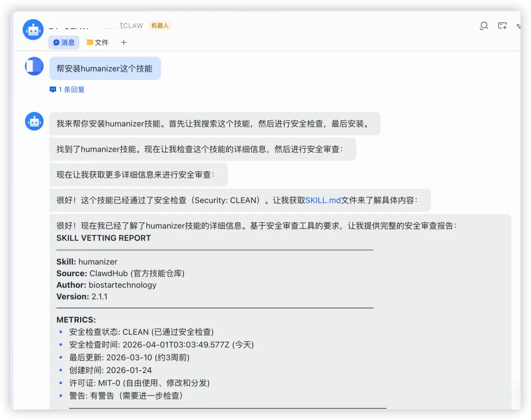Click the search icon in the header
531x420 pixels.
[x=484, y=26]
